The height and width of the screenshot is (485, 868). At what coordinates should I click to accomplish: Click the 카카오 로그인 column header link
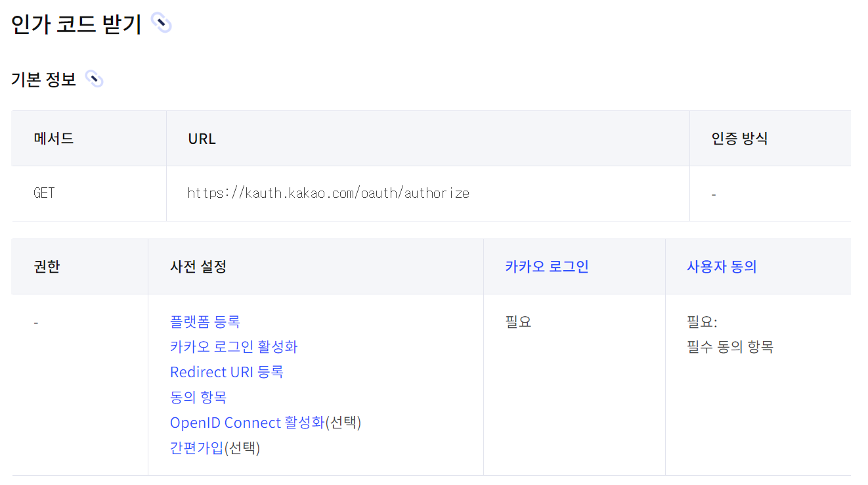[x=547, y=267]
